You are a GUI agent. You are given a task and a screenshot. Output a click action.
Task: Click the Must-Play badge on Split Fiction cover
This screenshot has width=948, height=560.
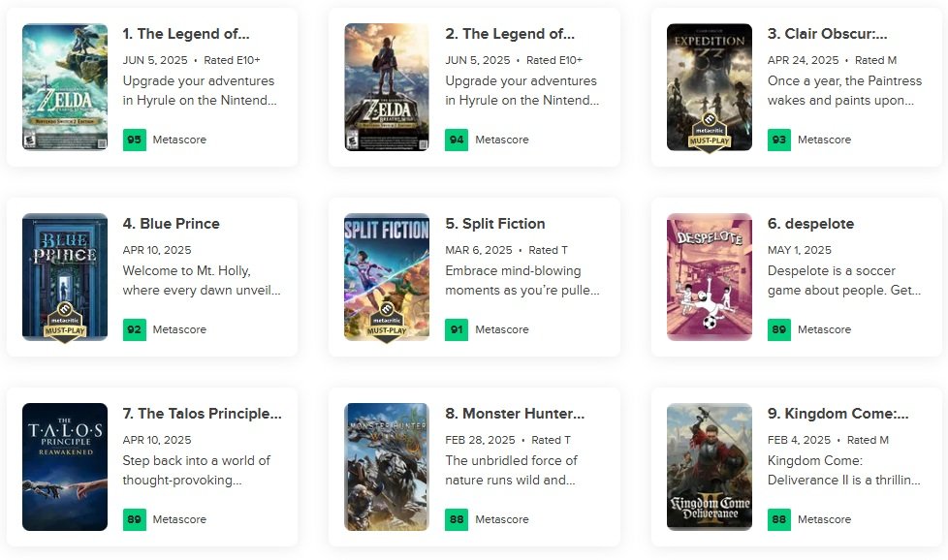387,323
